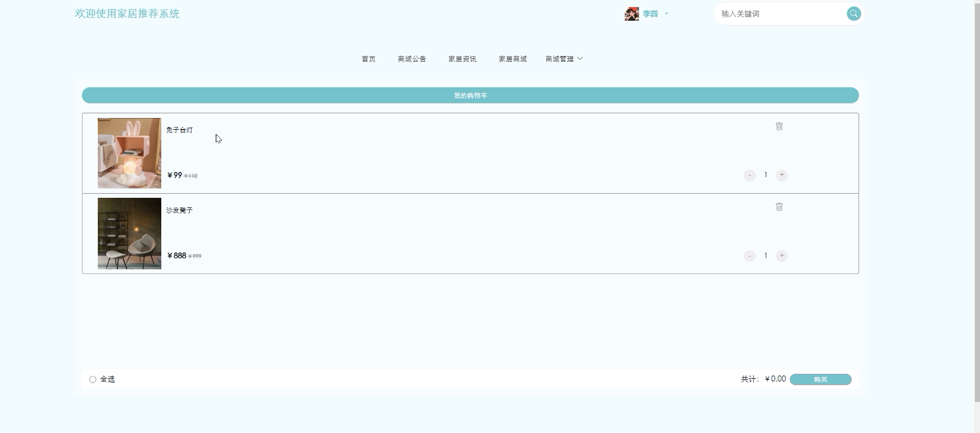Increase 兔子台灯 quantity with the plus button
The height and width of the screenshot is (433, 980).
coord(781,175)
